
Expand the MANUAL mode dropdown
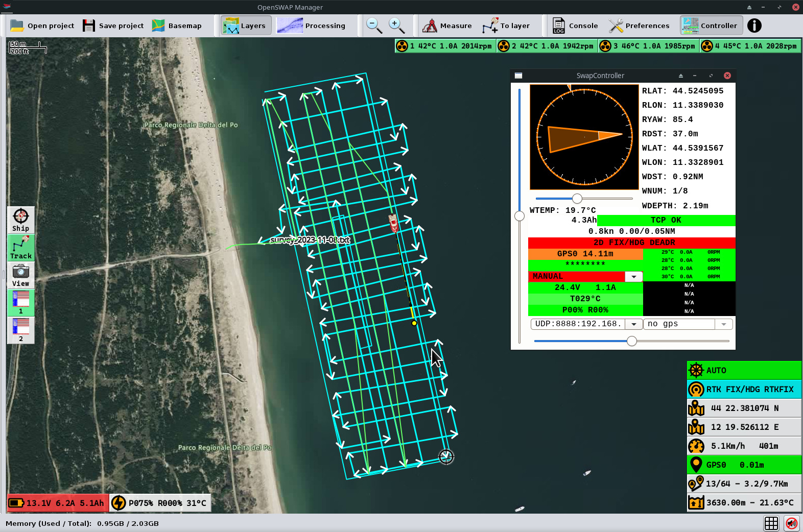click(633, 277)
